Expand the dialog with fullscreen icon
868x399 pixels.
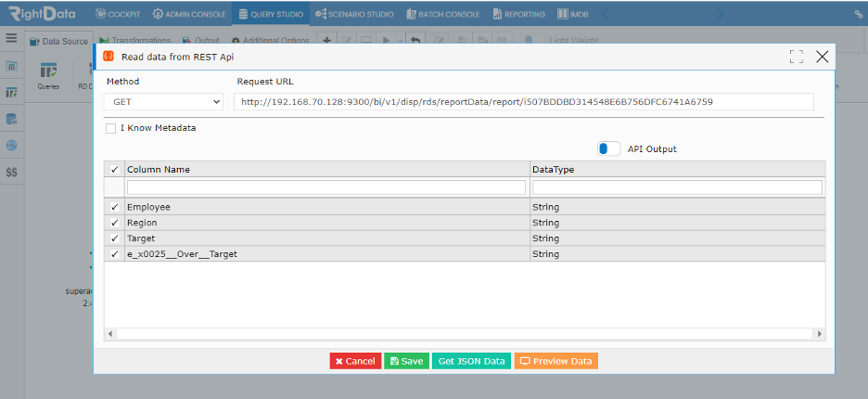[x=797, y=56]
